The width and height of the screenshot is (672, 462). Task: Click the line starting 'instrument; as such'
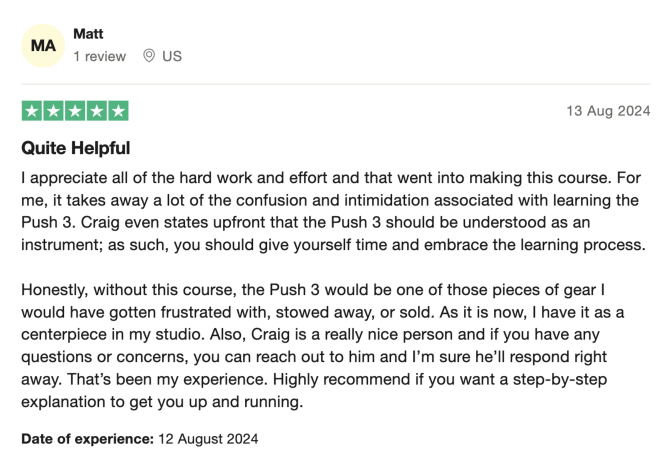(333, 245)
